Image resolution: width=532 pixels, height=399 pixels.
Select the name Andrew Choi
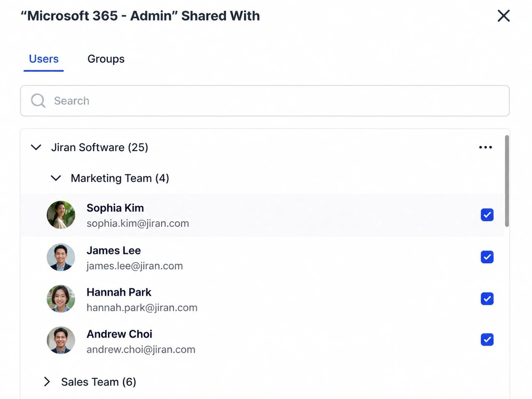click(119, 334)
